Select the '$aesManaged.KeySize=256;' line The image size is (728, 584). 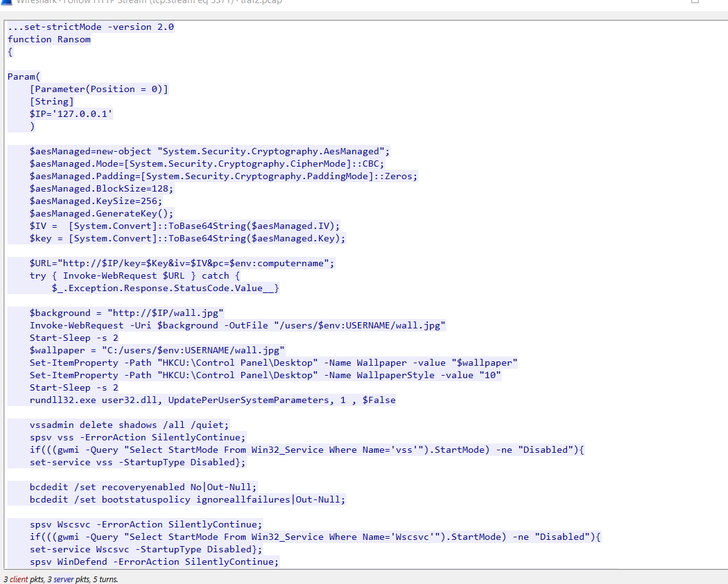[96, 201]
